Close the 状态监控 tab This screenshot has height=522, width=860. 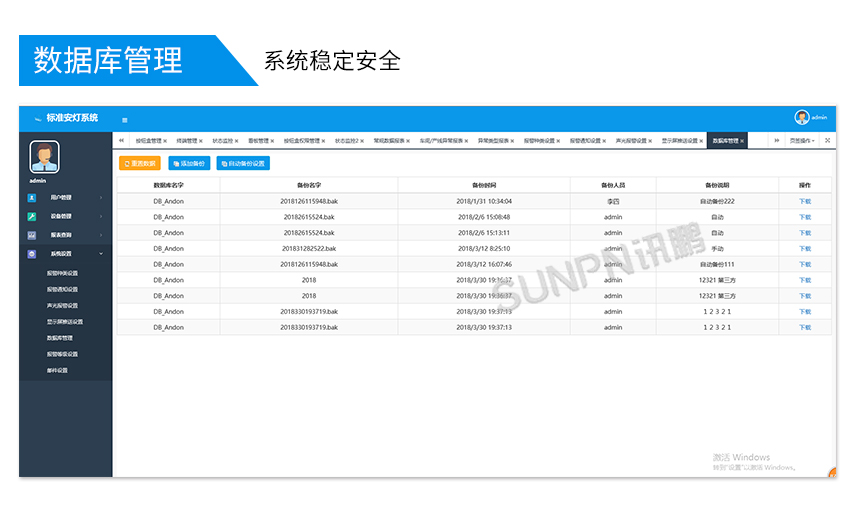point(236,141)
